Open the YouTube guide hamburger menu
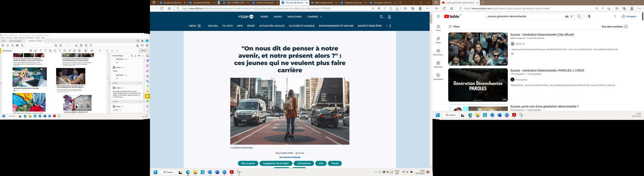This screenshot has width=644, height=176. coord(438,16)
